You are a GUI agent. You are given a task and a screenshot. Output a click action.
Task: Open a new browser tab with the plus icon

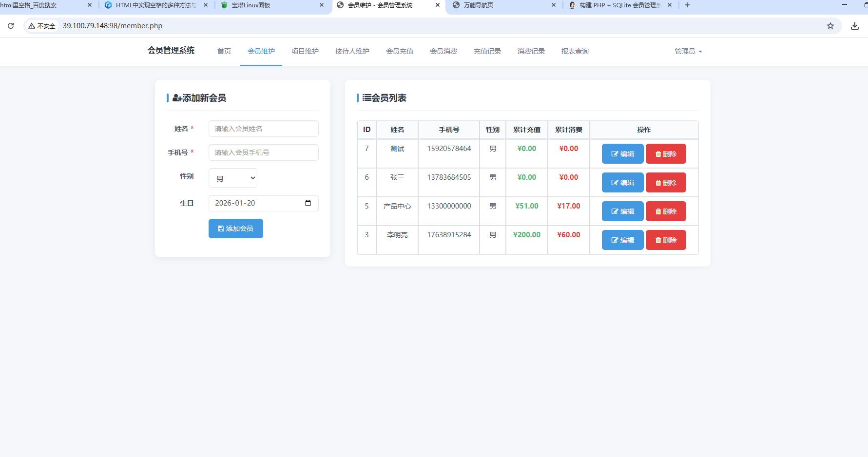tap(687, 5)
